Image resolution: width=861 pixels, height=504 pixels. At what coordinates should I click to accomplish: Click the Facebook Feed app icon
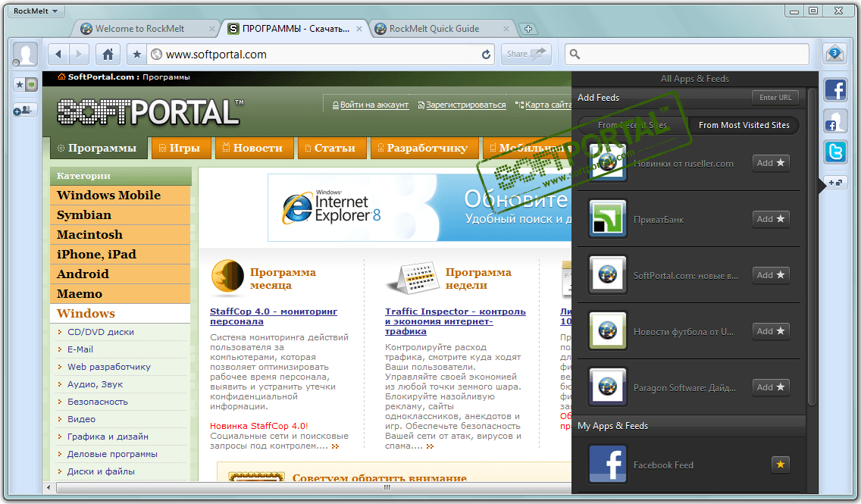pyautogui.click(x=607, y=464)
